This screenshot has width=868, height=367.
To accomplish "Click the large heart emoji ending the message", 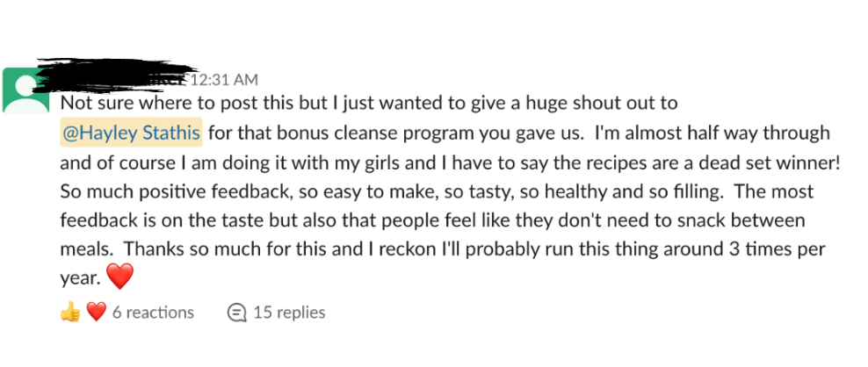I will click(119, 277).
